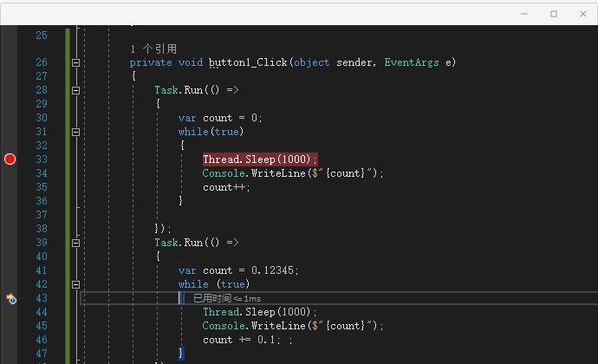
Task: Select line number 40 in the gutter
Action: pos(41,257)
